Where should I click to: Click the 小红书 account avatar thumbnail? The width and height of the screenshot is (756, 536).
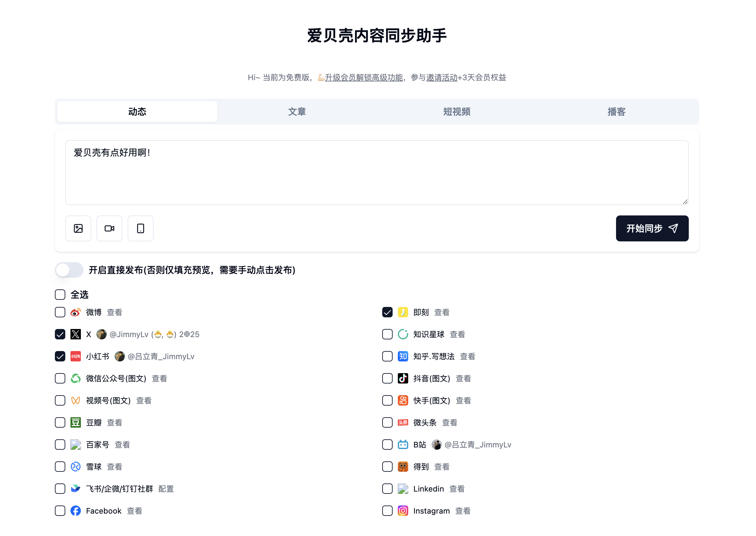[x=120, y=357]
